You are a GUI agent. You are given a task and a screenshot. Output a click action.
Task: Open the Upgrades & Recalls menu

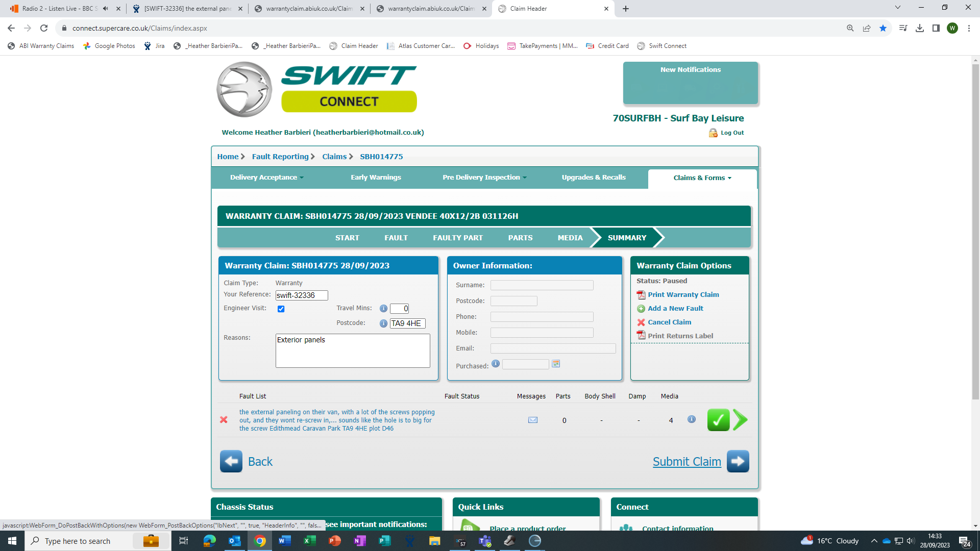(593, 178)
